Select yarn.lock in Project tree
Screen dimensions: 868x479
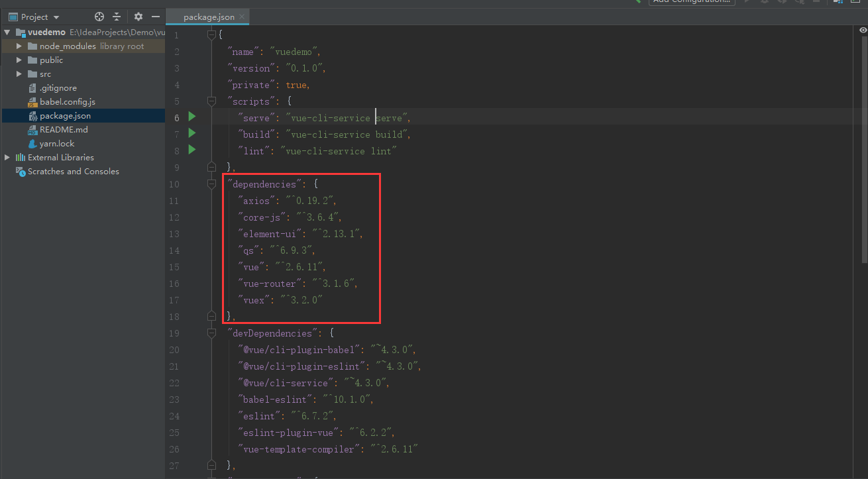click(x=57, y=144)
